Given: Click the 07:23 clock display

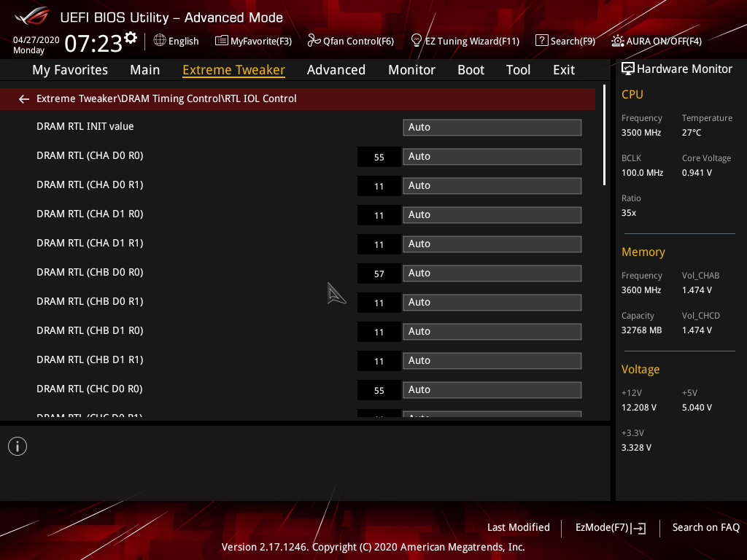Looking at the screenshot, I should tap(93, 43).
